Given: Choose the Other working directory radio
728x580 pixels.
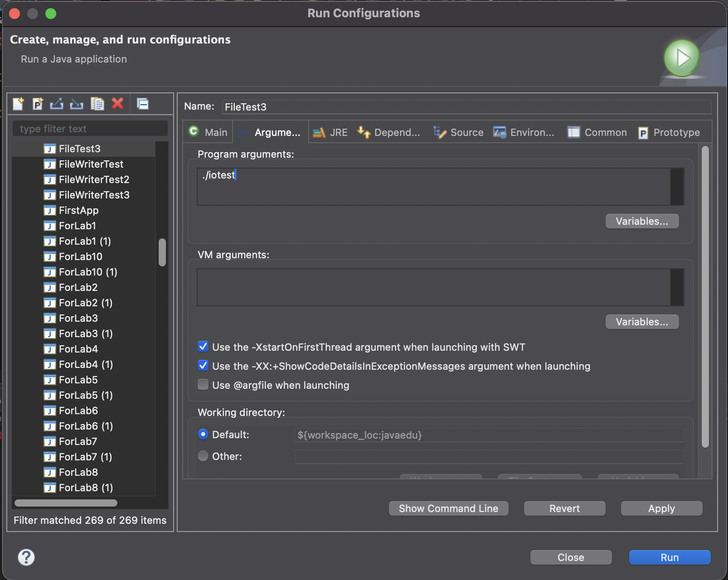Looking at the screenshot, I should 203,456.
